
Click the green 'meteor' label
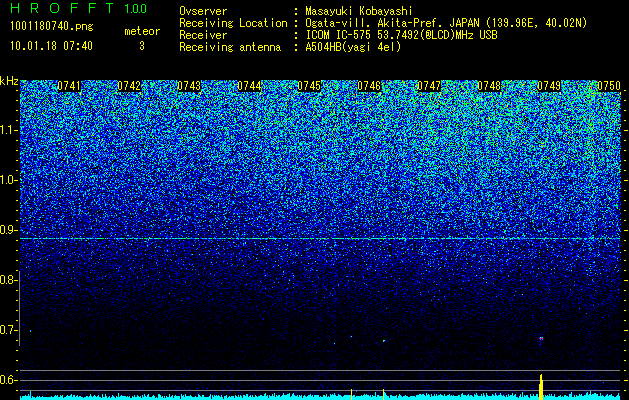[142, 31]
